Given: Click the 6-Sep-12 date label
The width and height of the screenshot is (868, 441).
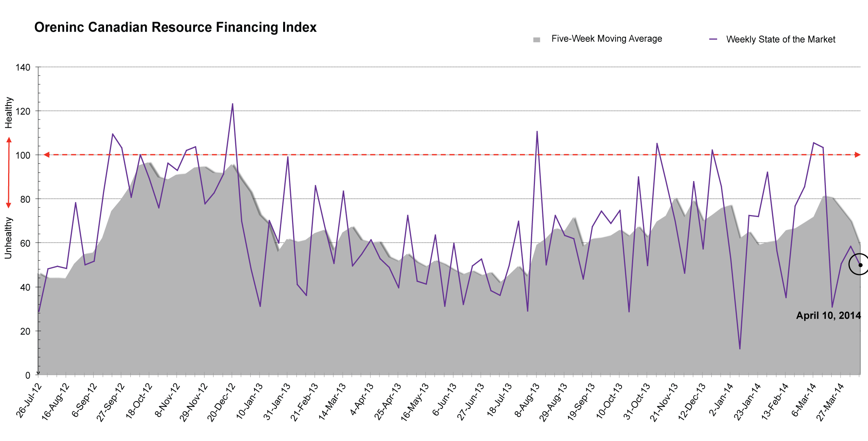Looking at the screenshot, I should coord(84,400).
